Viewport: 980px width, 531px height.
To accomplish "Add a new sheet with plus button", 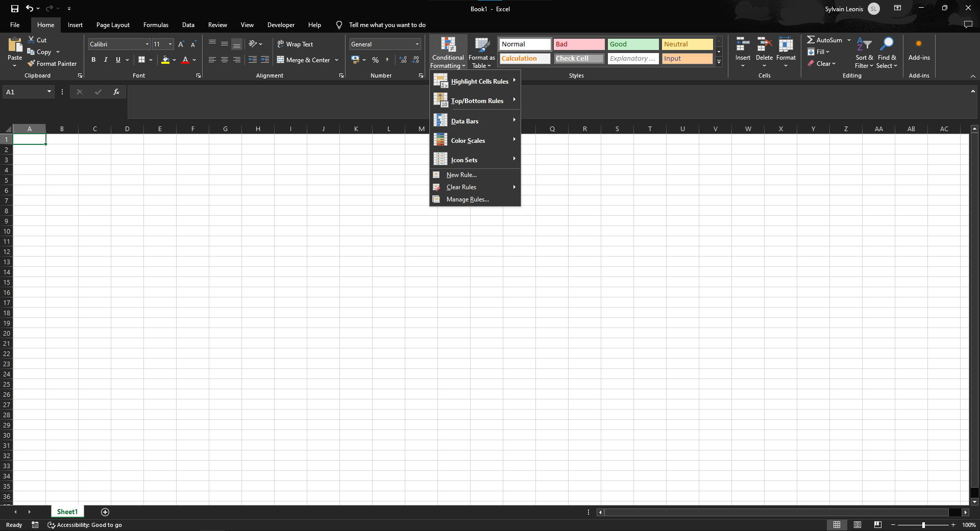I will pyautogui.click(x=105, y=512).
